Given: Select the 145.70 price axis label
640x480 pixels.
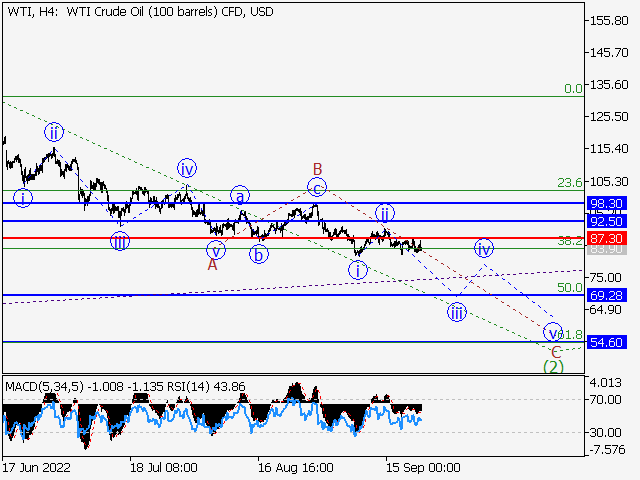Looking at the screenshot, I should pos(609,53).
